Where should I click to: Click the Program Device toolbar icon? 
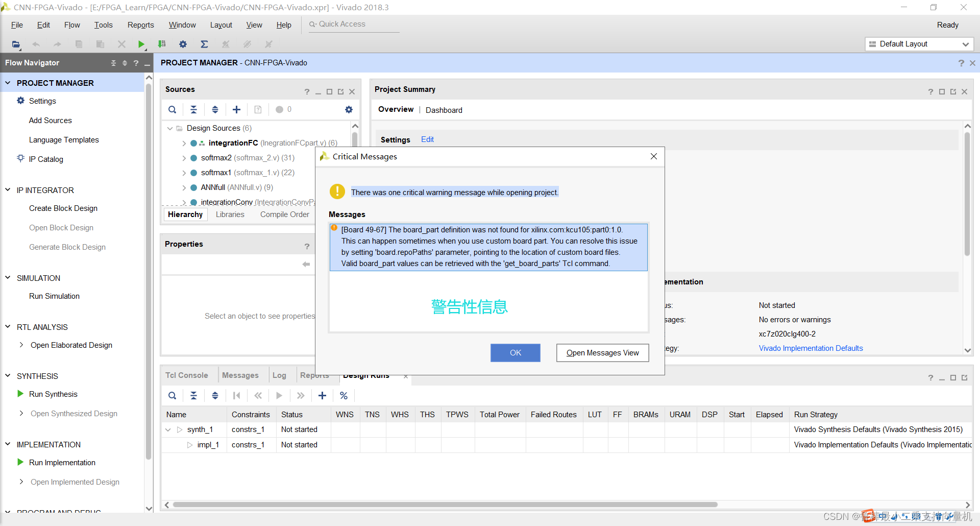coord(162,44)
